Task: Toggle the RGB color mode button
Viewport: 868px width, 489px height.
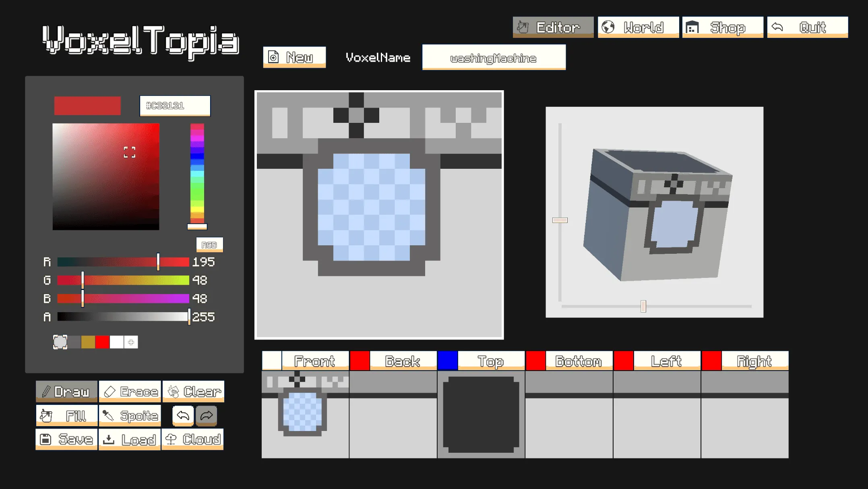Action: pos(209,244)
